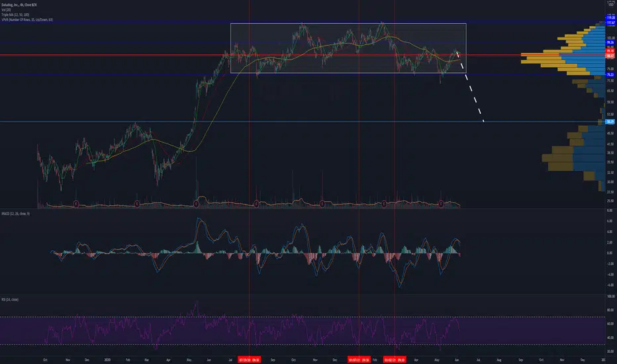617x364 pixels.
Task: Click the 119.28 price label
Action: click(610, 18)
